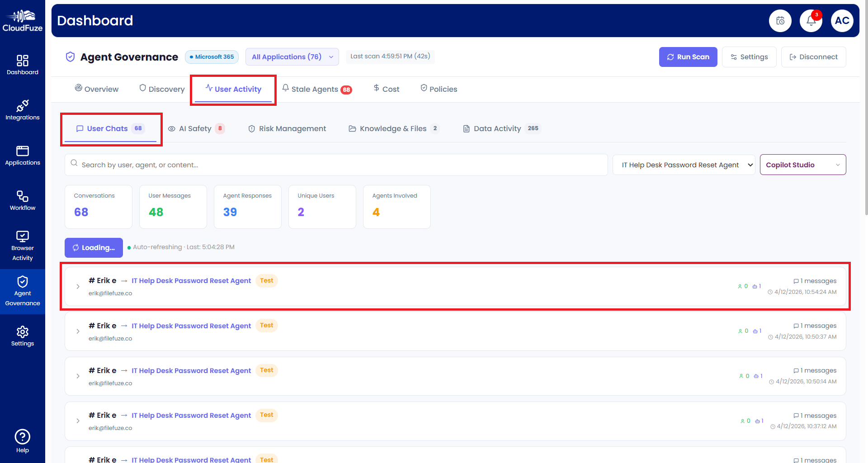868x463 pixels.
Task: Expand the chat row dated 10:37:12 AM
Action: (x=78, y=421)
